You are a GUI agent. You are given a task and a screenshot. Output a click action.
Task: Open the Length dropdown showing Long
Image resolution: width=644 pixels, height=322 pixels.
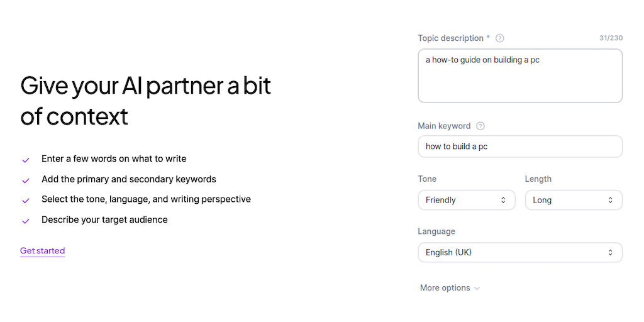[x=573, y=200]
